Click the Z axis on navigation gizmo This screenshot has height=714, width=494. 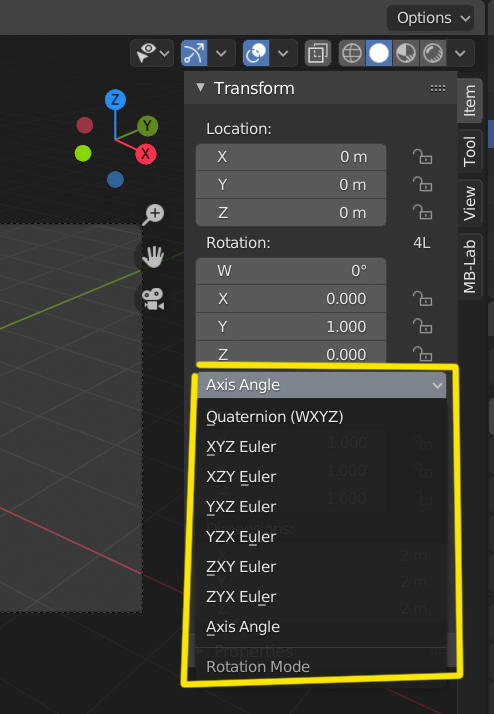click(115, 100)
